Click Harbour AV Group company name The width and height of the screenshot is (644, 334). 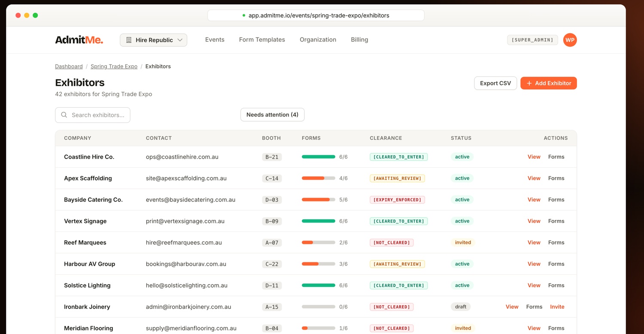90,264
